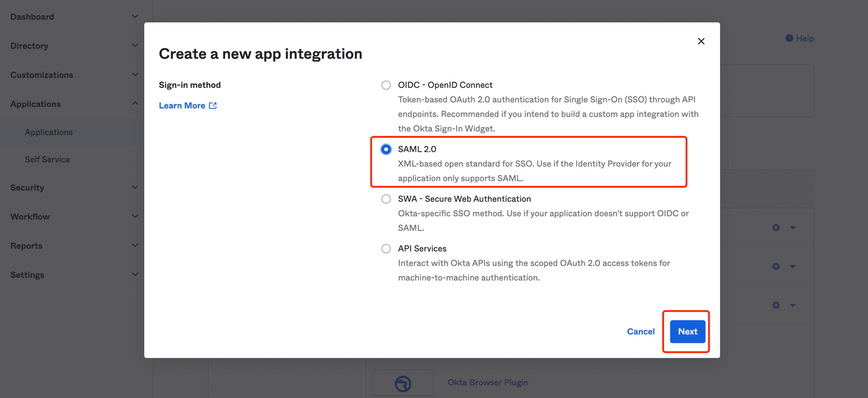Select OIDC - OpenID Connect radio button
The height and width of the screenshot is (398, 868).
(386, 85)
